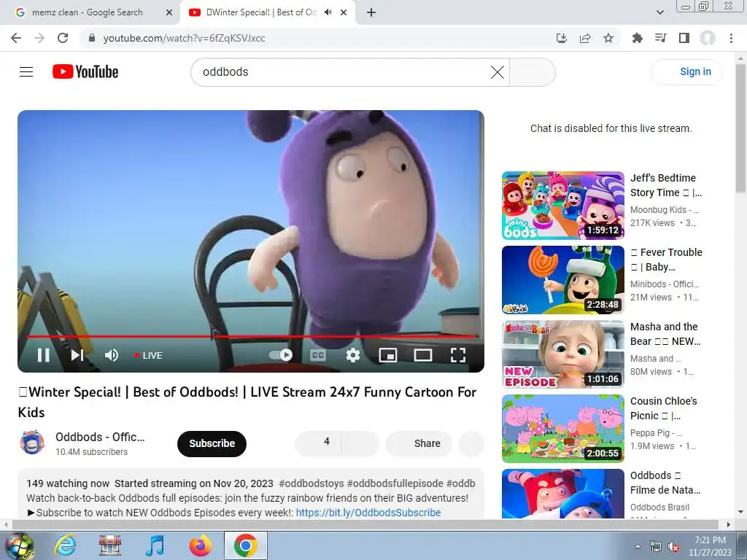Open Oddbods - Official channel name
Viewport: 747px width, 560px height.
coord(100,437)
